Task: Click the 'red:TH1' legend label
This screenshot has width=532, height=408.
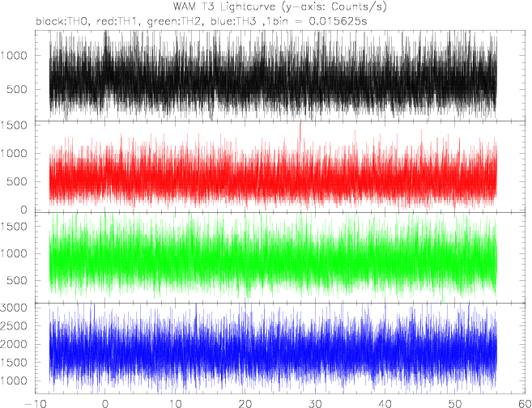Action: pyautogui.click(x=117, y=22)
